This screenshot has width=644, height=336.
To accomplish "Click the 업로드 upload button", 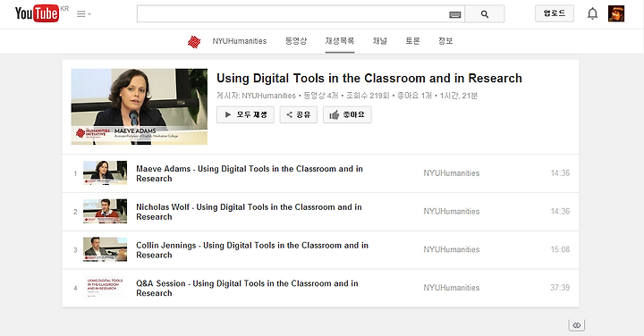I will [555, 13].
